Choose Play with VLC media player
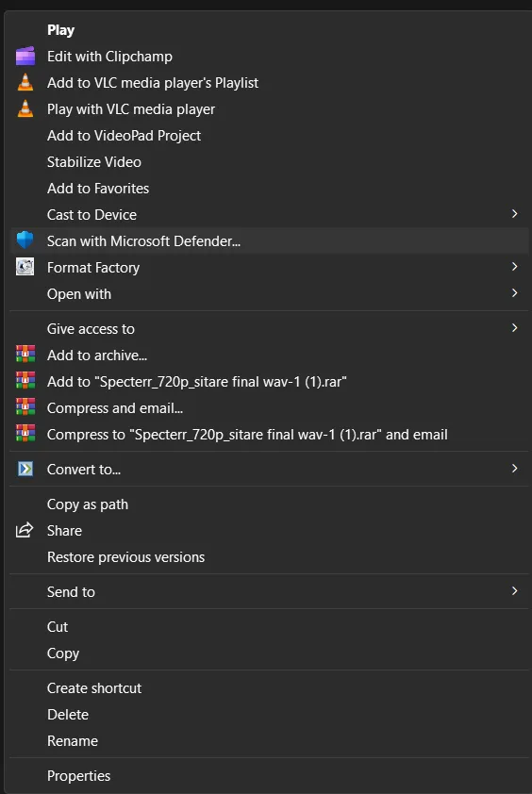Viewport: 532px width, 794px height. [269, 108]
